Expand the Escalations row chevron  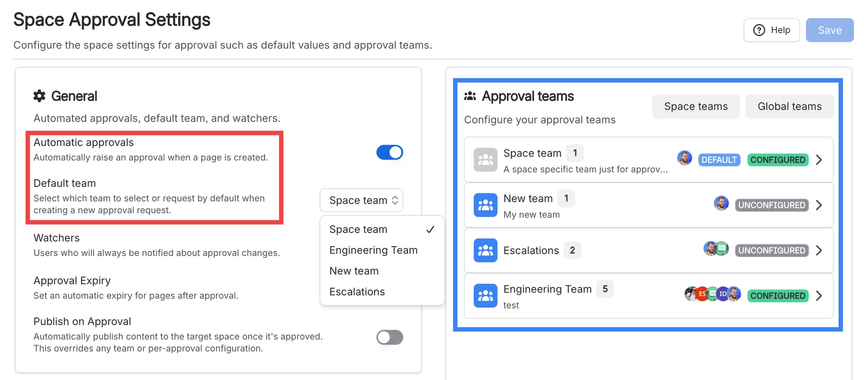click(819, 250)
